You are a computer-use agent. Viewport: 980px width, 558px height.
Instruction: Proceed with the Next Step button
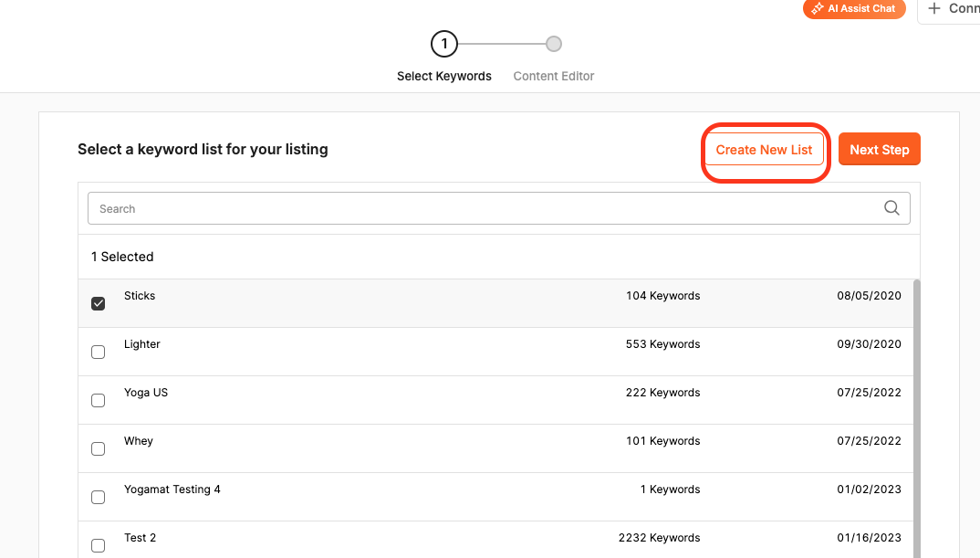[879, 150]
